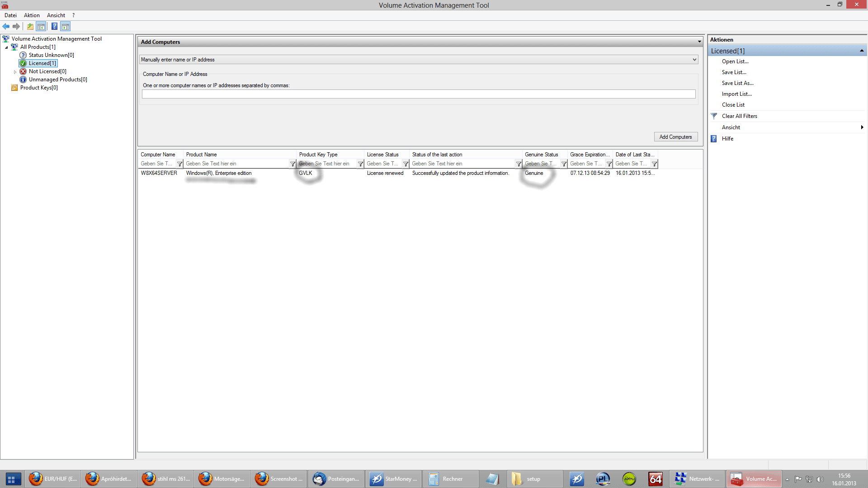868x488 pixels.
Task: Click Save List As in Aktionen
Action: click(x=737, y=83)
